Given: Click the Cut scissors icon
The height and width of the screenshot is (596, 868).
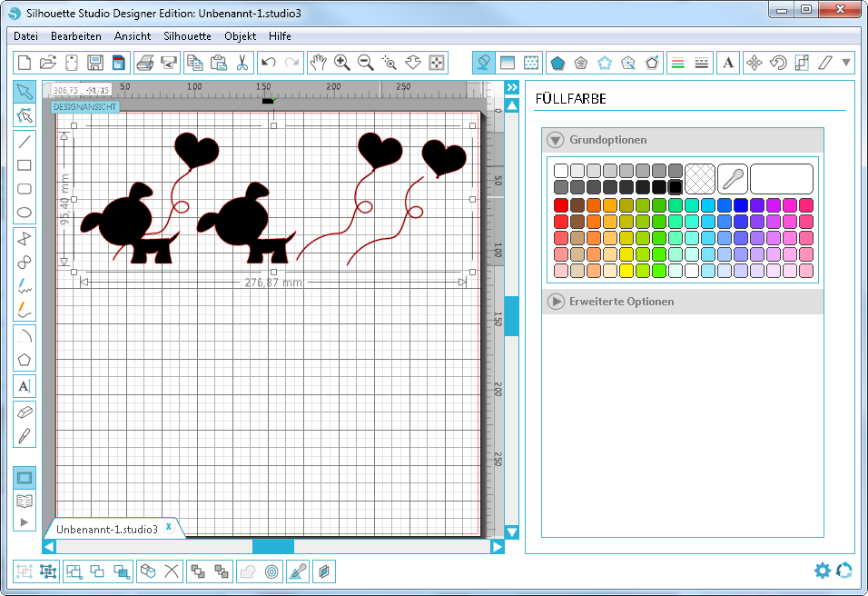Looking at the screenshot, I should coord(242,63).
